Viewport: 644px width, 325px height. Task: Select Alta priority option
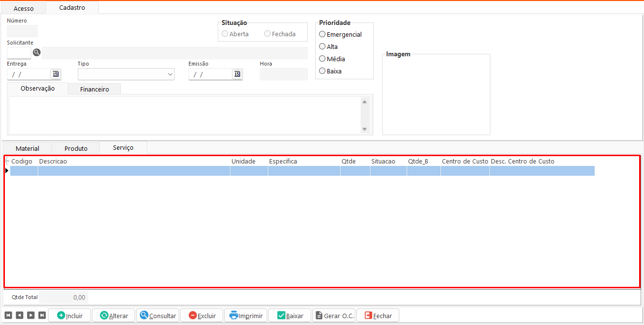pyautogui.click(x=322, y=46)
